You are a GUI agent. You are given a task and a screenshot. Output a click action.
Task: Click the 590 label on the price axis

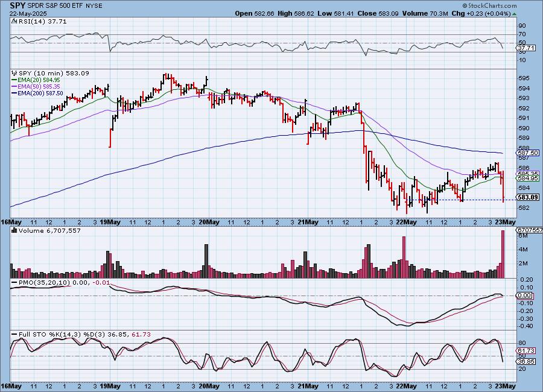pyautogui.click(x=524, y=128)
